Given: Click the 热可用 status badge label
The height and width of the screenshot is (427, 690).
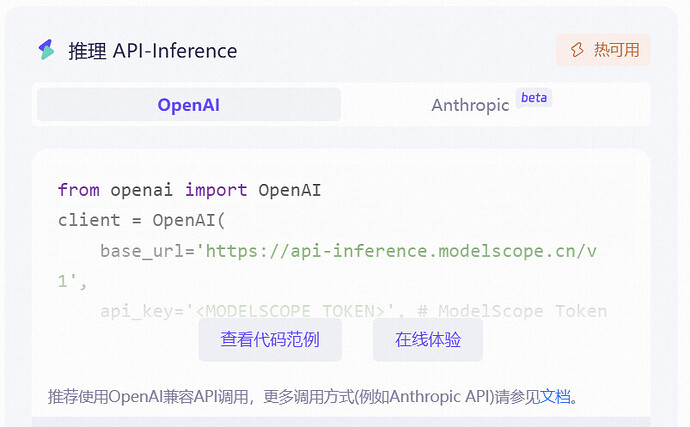Looking at the screenshot, I should coord(616,50).
